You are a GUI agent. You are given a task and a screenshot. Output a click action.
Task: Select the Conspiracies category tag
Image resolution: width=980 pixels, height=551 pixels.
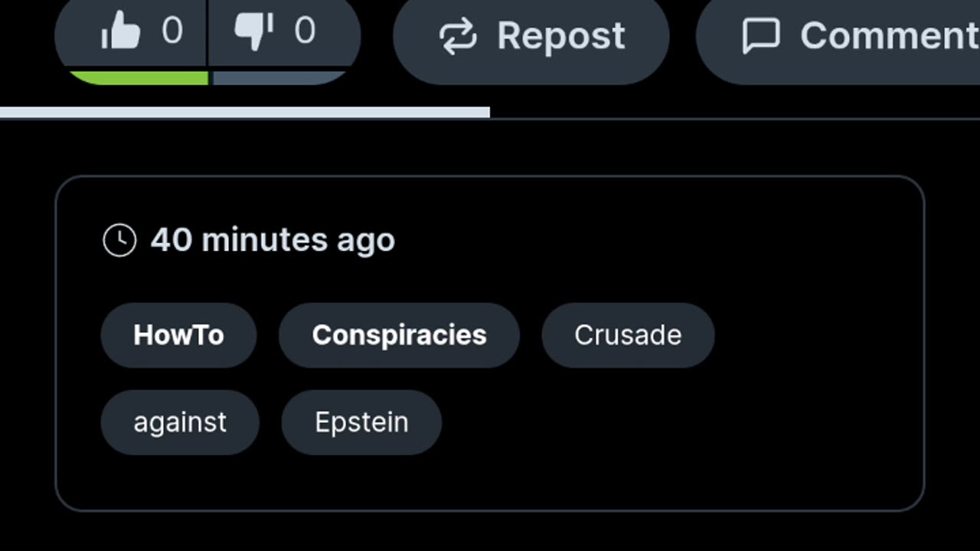[399, 335]
